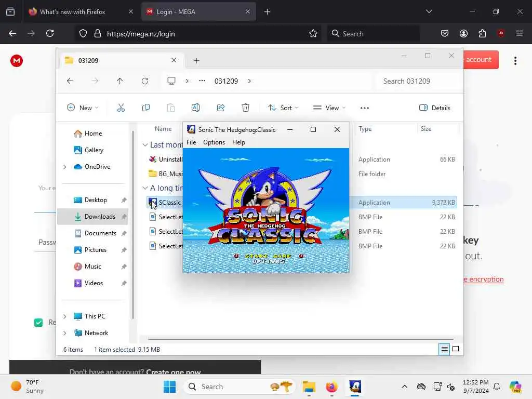
Task: Sort by the Type column header
Action: point(365,129)
